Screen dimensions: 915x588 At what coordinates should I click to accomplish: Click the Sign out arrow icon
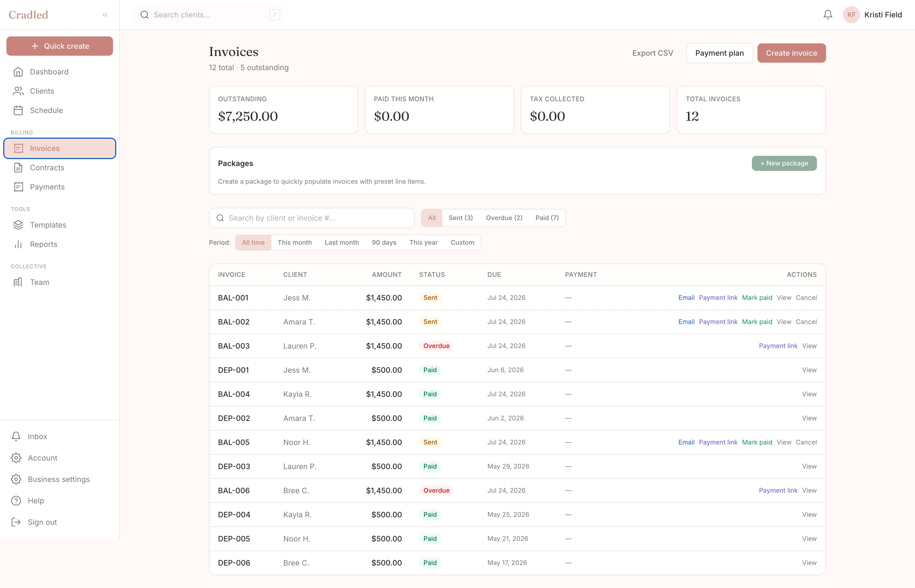click(16, 522)
